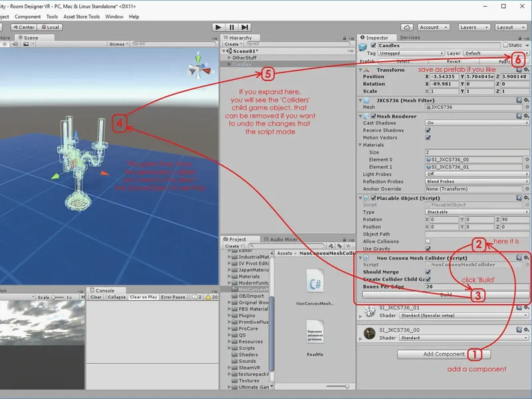The image size is (532, 399).
Task: Open the Layers dropdown
Action: click(x=474, y=27)
